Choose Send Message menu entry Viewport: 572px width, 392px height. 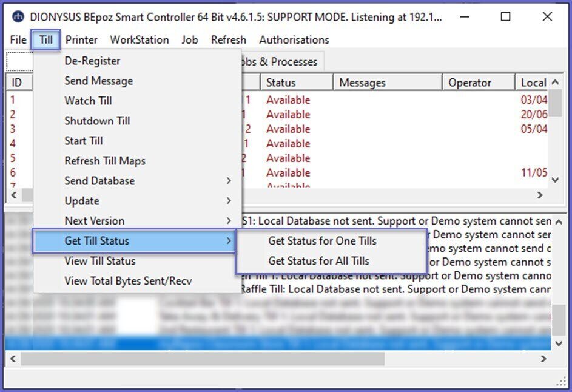pyautogui.click(x=98, y=81)
